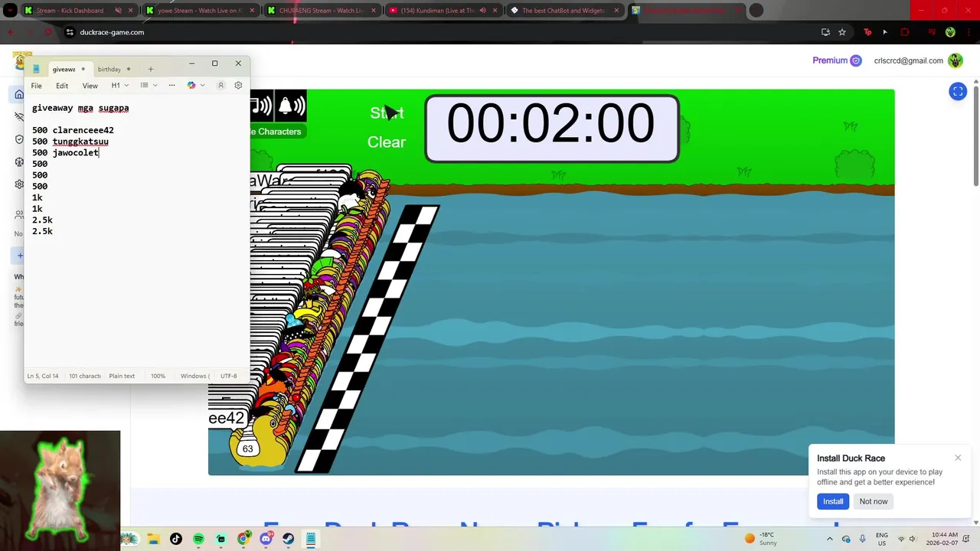
Task: Open the weather widget showing -18°C Sunny
Action: coord(761,539)
